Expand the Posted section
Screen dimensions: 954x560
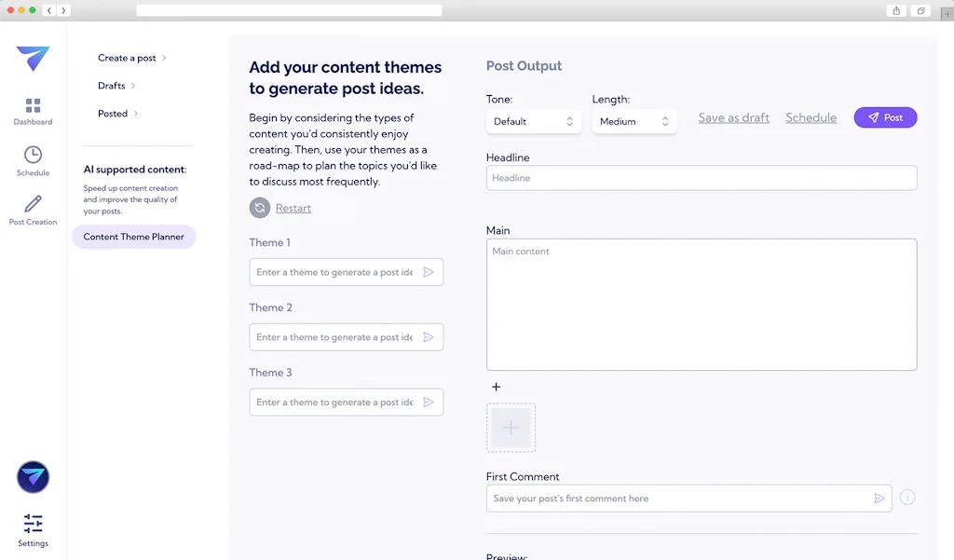113,113
